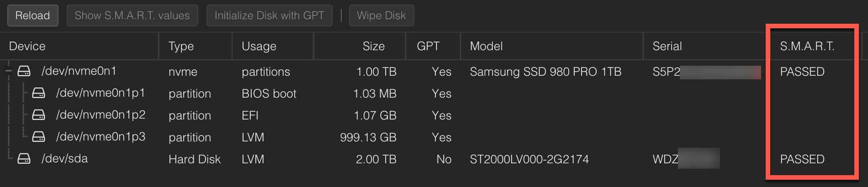Sort by the Size column header
Image resolution: width=868 pixels, height=187 pixels.
pos(373,46)
